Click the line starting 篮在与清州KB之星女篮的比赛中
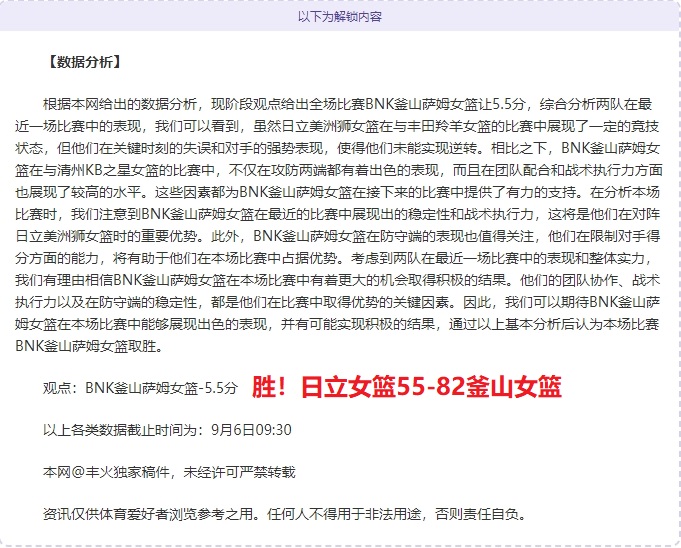681x548 pixels. 338,170
